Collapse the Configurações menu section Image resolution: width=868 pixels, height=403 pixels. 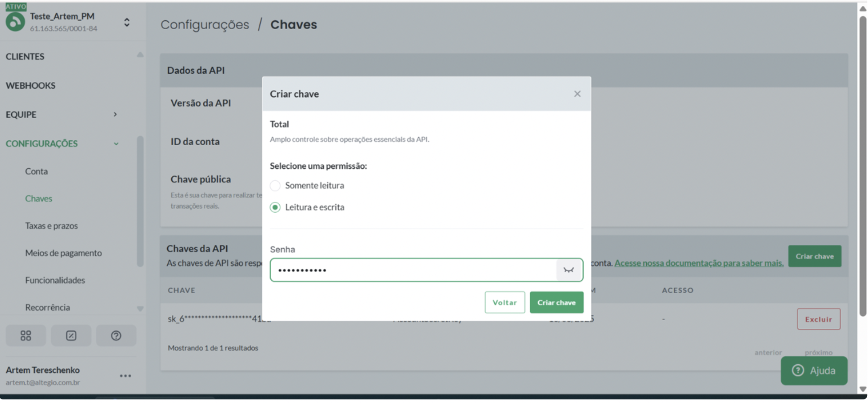point(116,144)
